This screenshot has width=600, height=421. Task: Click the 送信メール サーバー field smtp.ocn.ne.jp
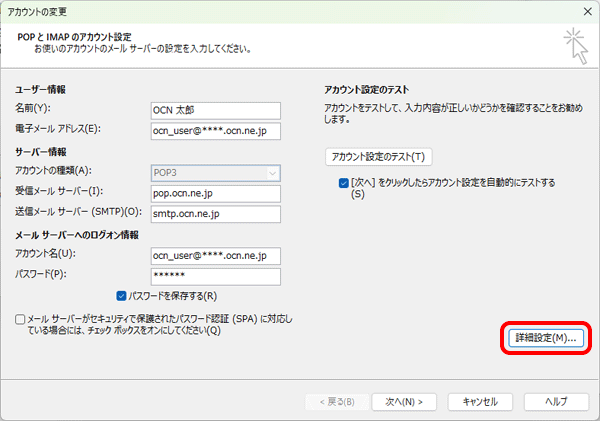[215, 214]
